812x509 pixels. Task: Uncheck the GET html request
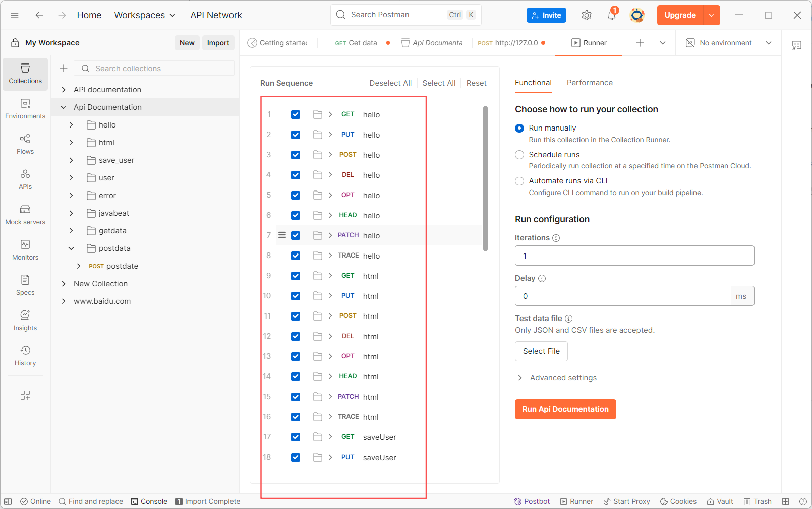[x=296, y=276]
